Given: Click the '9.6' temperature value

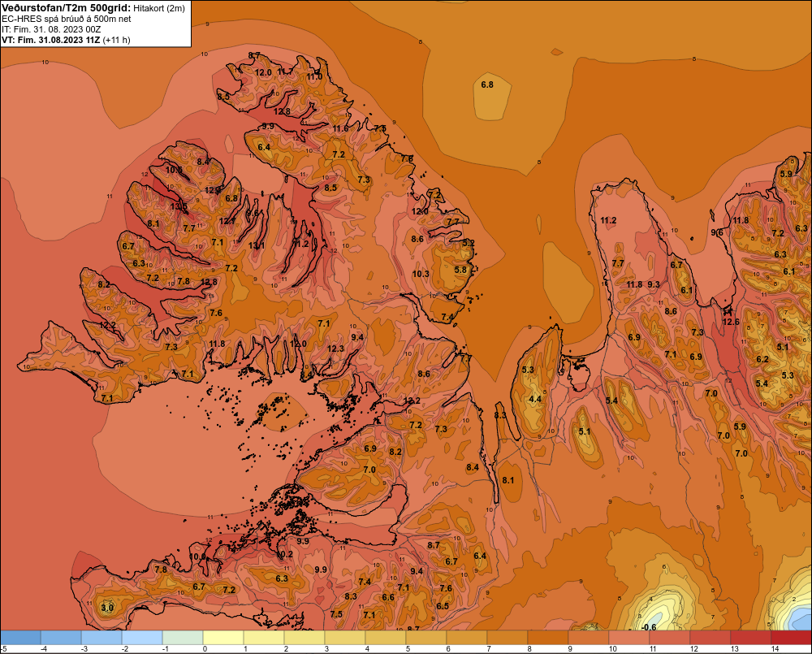Looking at the screenshot, I should coord(717,232).
